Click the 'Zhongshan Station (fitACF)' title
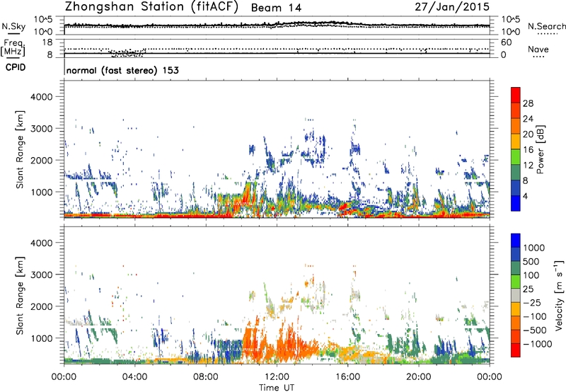This screenshot has height=392, width=566. (151, 7)
